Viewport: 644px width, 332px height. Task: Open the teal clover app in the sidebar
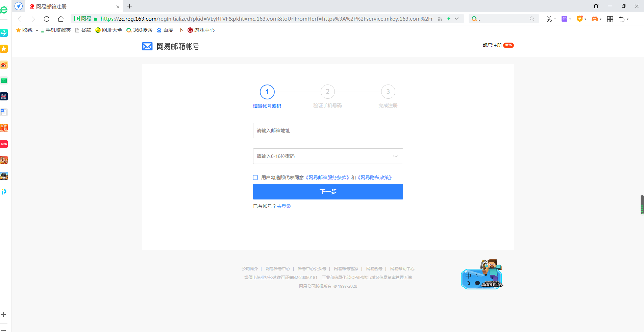pos(4,33)
